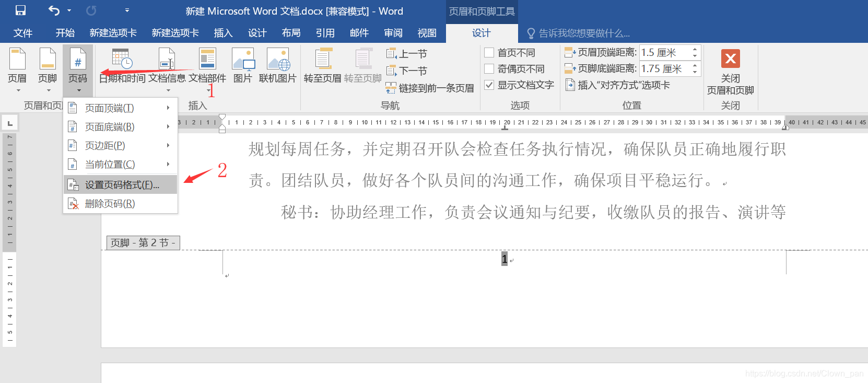Uncheck 显示文档文字 checkbox
Viewport: 868px width, 383px height.
489,85
